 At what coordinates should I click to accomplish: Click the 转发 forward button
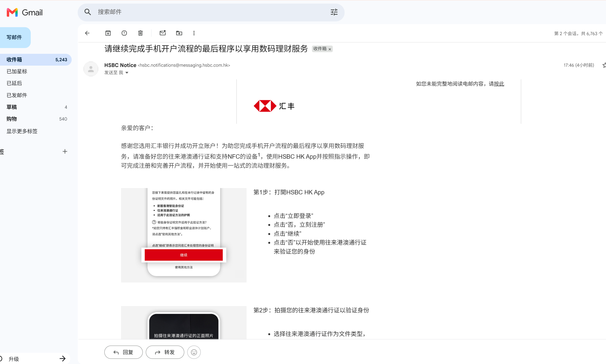pos(165,352)
